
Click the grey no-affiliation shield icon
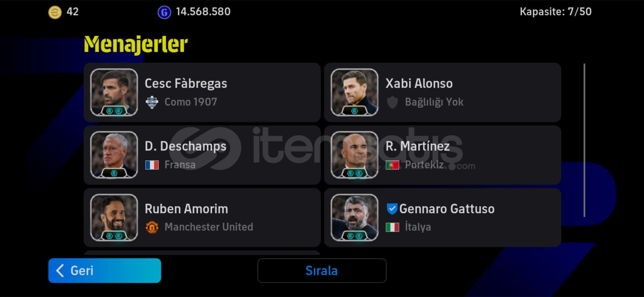pyautogui.click(x=392, y=102)
